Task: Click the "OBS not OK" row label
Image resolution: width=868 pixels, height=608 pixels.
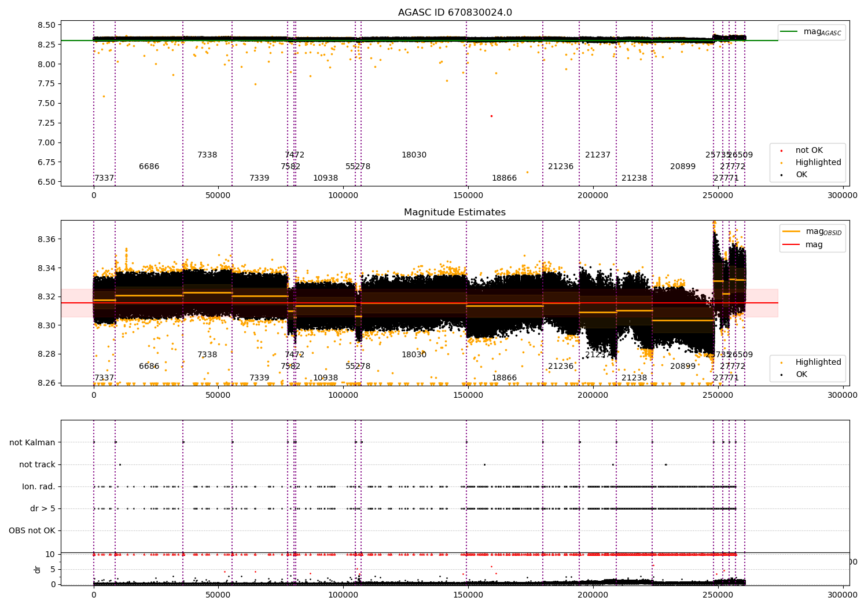Action: (x=32, y=530)
